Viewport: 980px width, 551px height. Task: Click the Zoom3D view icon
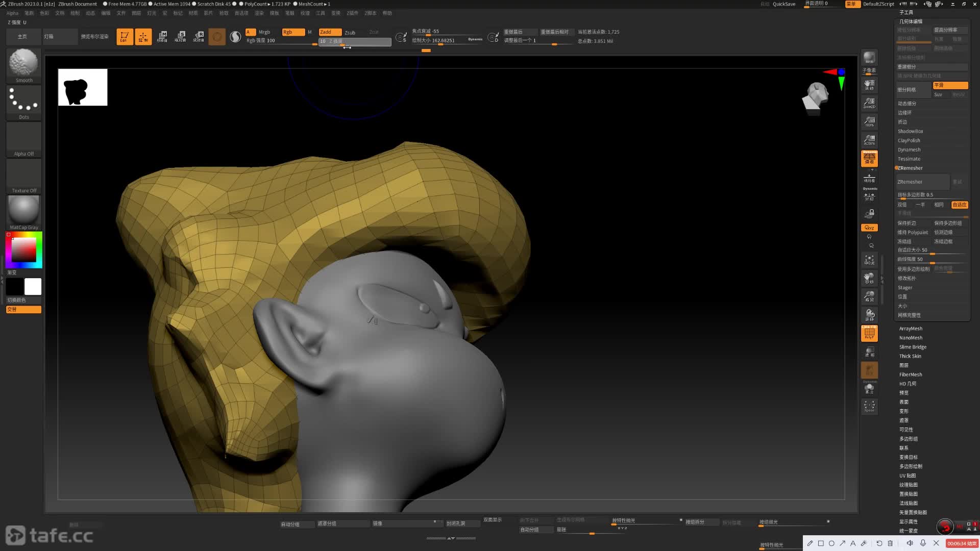click(869, 297)
